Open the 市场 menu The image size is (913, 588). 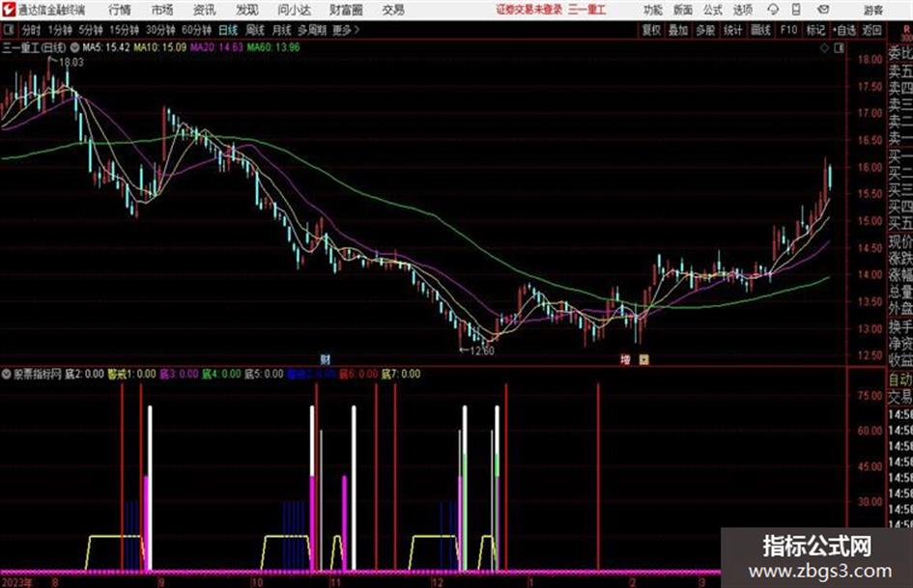162,10
